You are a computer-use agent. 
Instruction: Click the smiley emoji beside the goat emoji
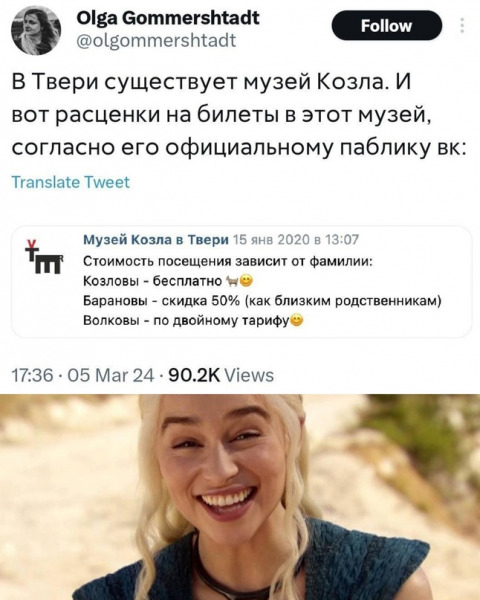(x=247, y=282)
